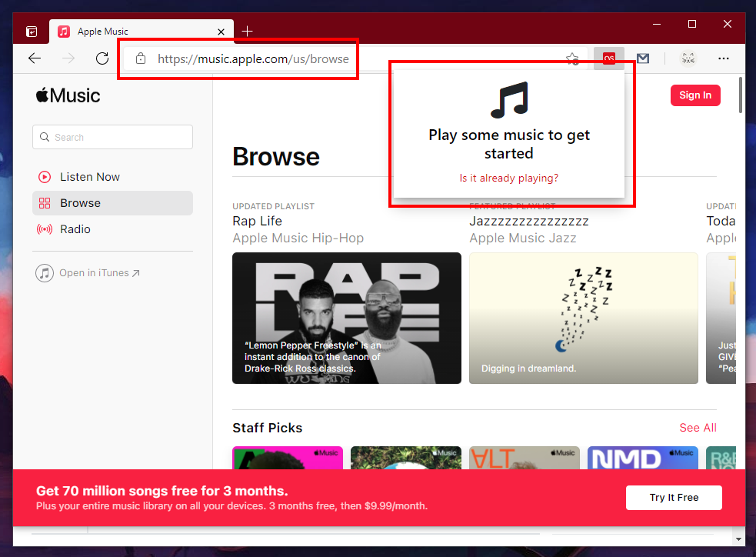Click the Apple Music logo

68,95
